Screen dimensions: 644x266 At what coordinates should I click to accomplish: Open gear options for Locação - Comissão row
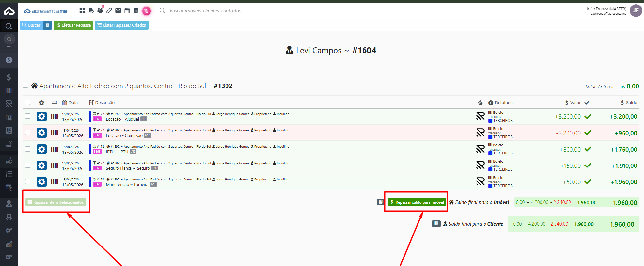tap(42, 133)
